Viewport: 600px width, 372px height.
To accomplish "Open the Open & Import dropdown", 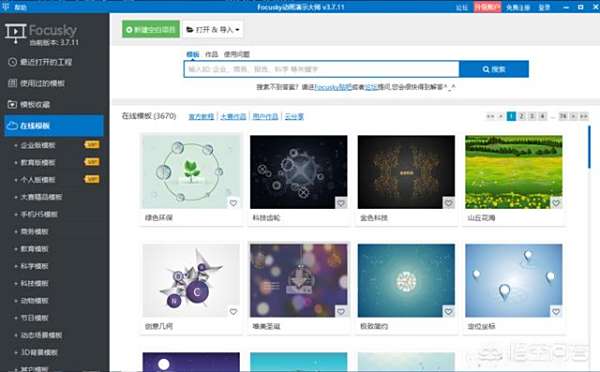I will point(213,29).
